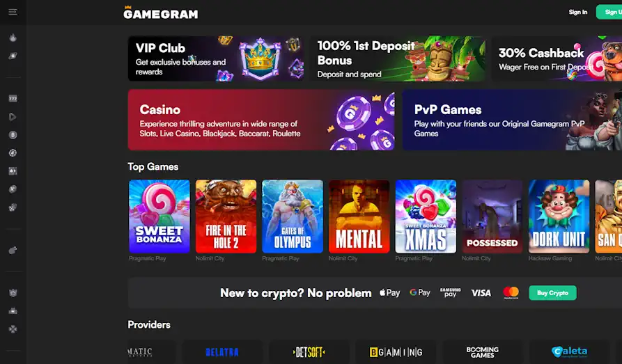Open the crown shield VIP sidebar icon
Viewport: 622px width, 364px height.
(x=13, y=292)
